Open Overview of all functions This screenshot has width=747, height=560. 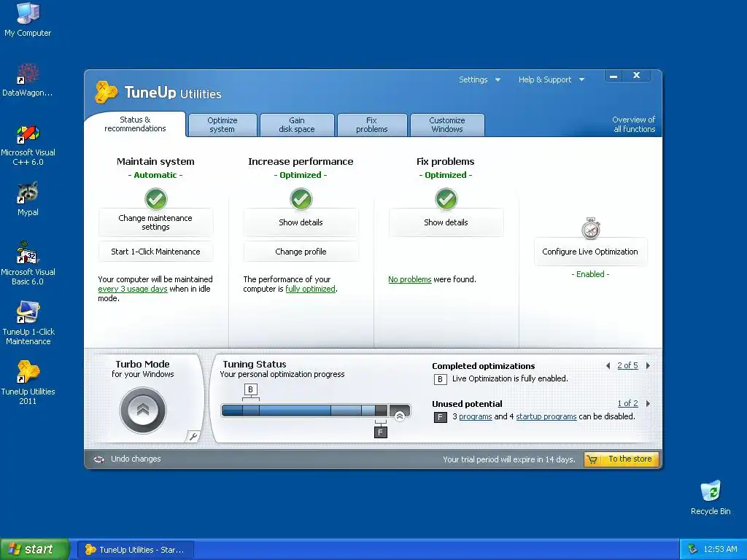pos(634,124)
